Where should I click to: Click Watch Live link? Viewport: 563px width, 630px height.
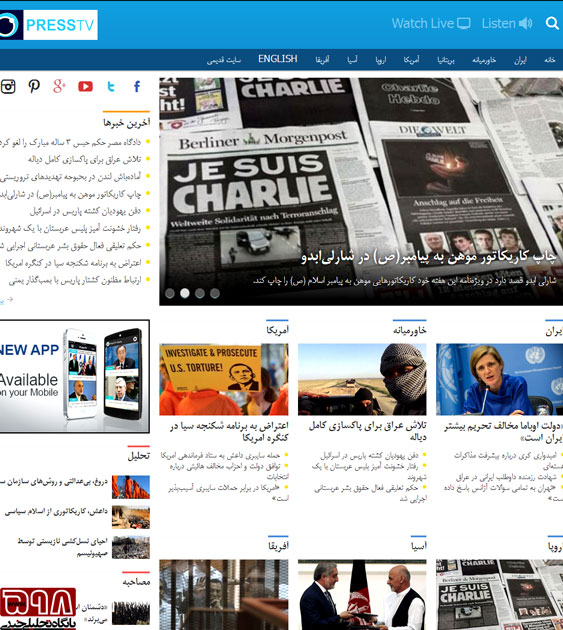(x=431, y=23)
